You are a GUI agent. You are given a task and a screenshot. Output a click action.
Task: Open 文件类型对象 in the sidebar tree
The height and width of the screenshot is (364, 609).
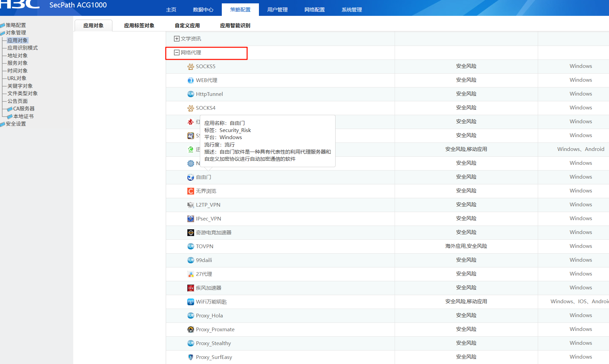(x=23, y=94)
